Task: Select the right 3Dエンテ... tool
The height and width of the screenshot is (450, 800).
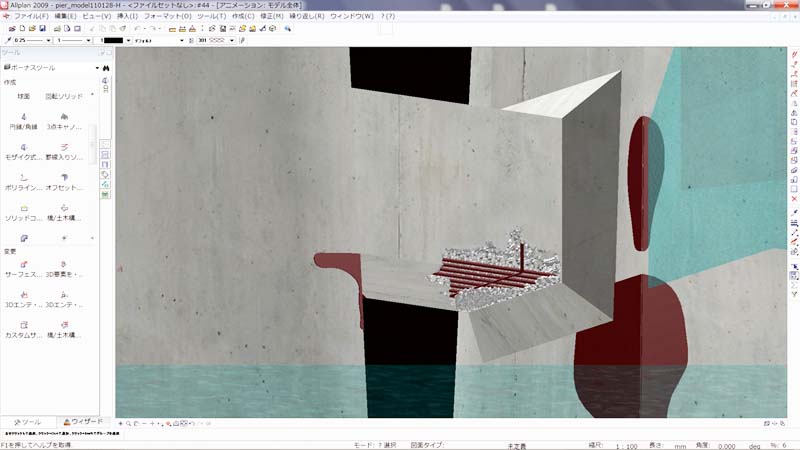Action: (64, 300)
